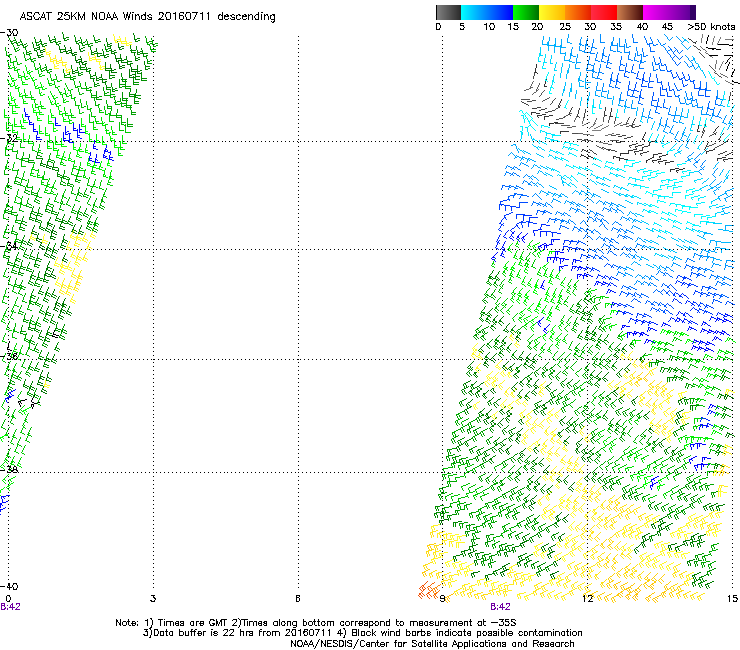Click the legend label '25'
This screenshot has height=650, width=740.
point(565,26)
